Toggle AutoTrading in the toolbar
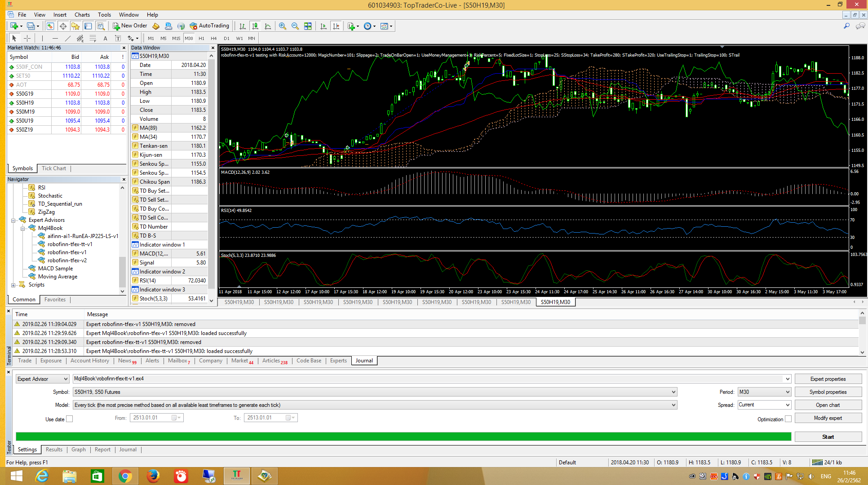This screenshot has width=868, height=485. [209, 26]
